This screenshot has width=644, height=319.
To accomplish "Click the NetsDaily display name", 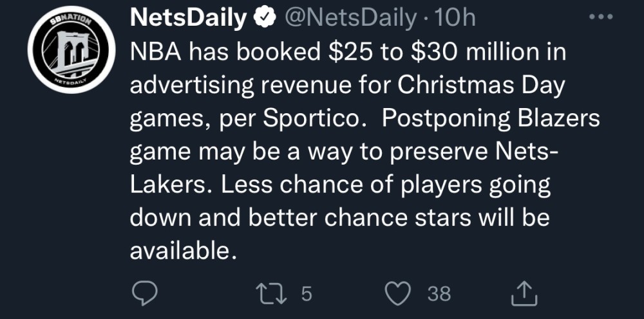I will point(189,19).
